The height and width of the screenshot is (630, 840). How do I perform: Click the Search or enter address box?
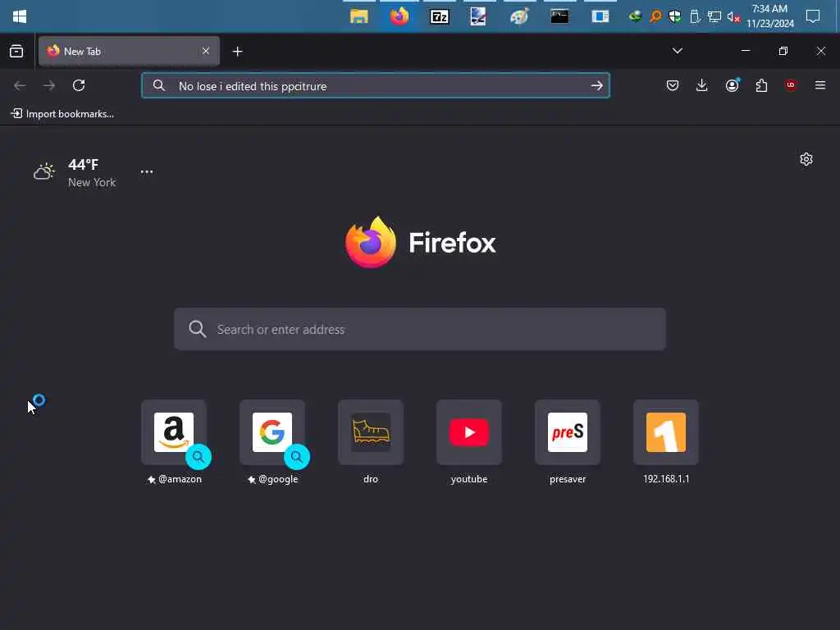click(x=420, y=329)
